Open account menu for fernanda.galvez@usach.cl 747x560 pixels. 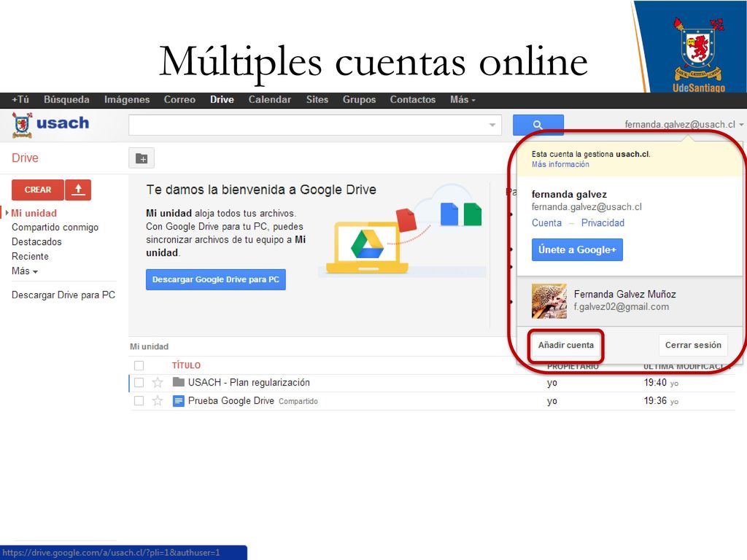click(684, 125)
